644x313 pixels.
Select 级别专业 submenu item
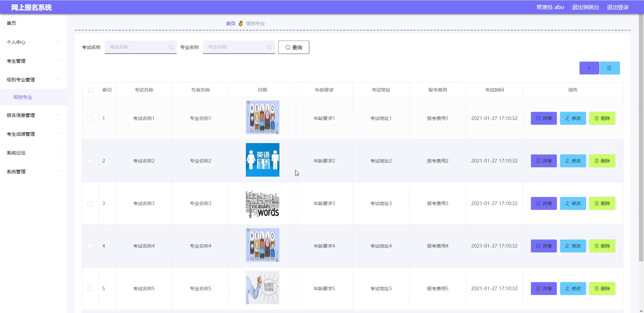point(34,97)
